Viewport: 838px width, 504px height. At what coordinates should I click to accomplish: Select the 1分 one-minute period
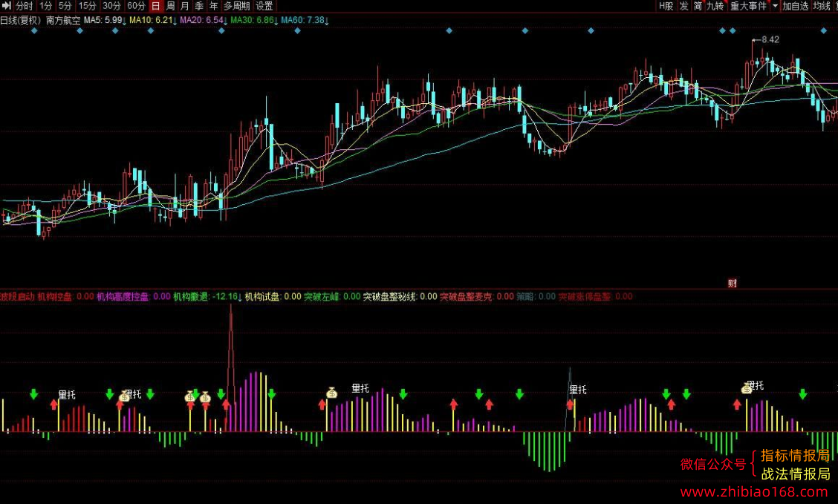click(x=46, y=6)
